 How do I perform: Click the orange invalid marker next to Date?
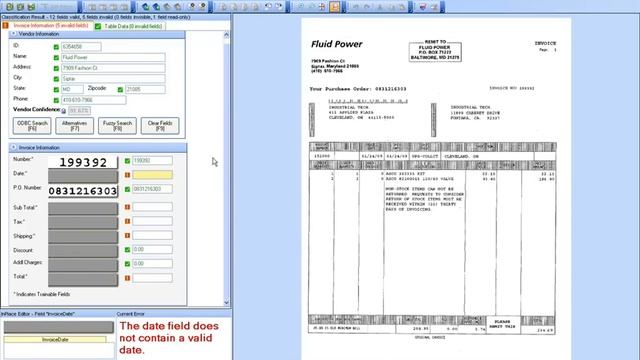127,175
